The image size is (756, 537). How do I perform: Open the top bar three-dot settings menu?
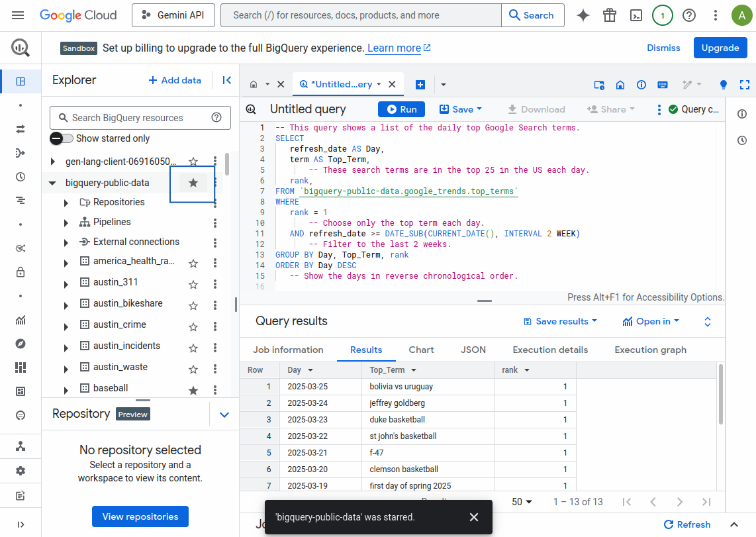tap(716, 15)
